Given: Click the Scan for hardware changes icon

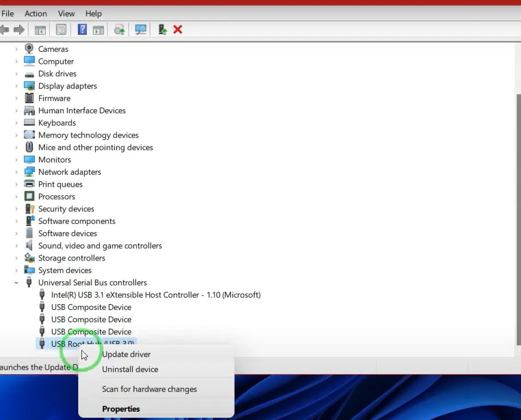Looking at the screenshot, I should click(x=141, y=29).
